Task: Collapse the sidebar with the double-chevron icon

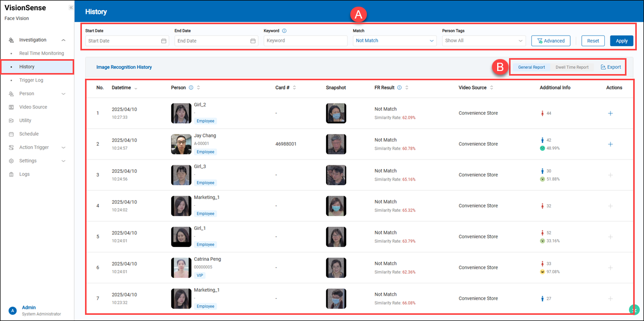Action: (x=71, y=8)
